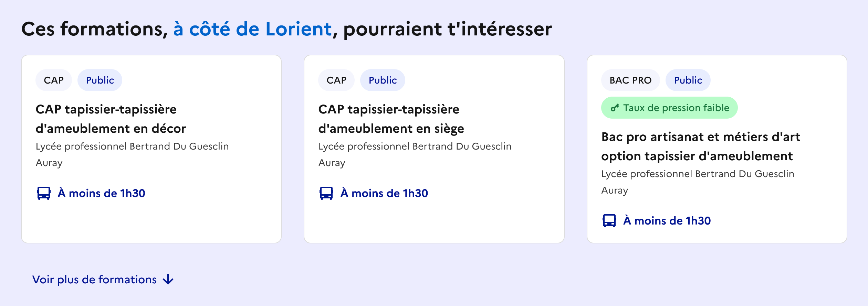Click the Public tag on the Bac pro card
Viewport: 868px width, 306px height.
688,80
